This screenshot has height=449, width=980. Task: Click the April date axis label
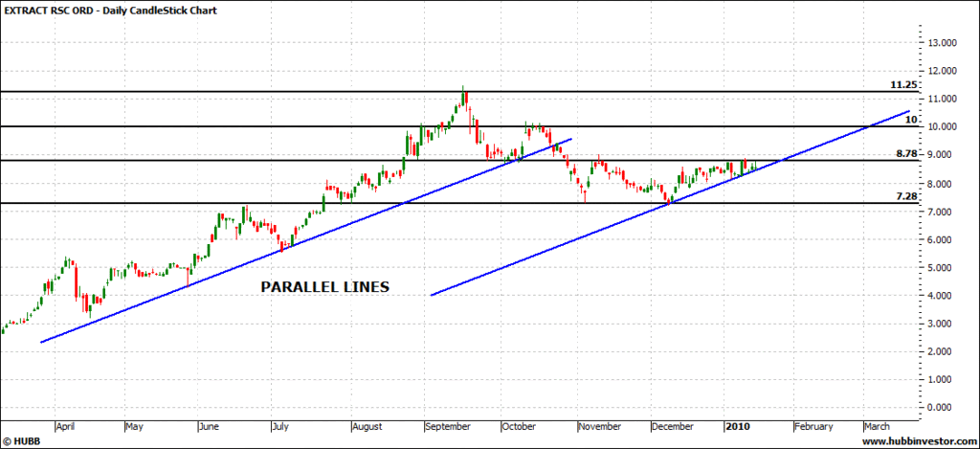click(66, 426)
